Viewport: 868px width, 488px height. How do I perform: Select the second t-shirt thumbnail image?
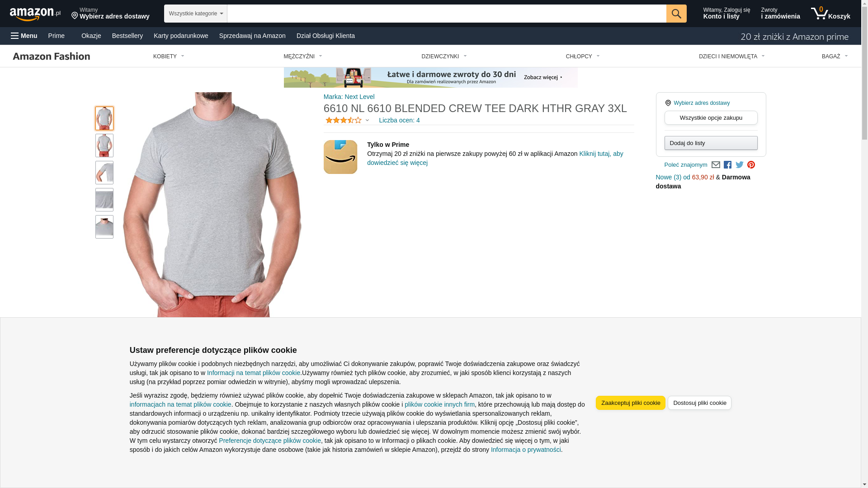(x=104, y=145)
